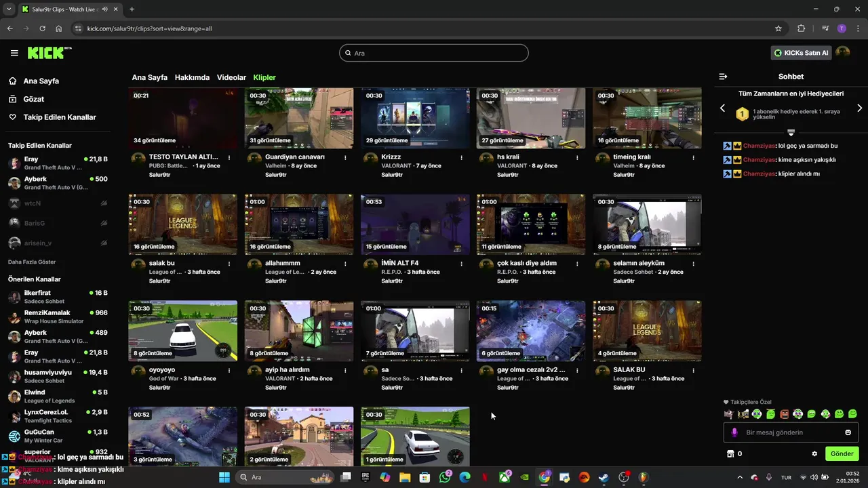Open options menu for Krizzz clip

click(461, 157)
